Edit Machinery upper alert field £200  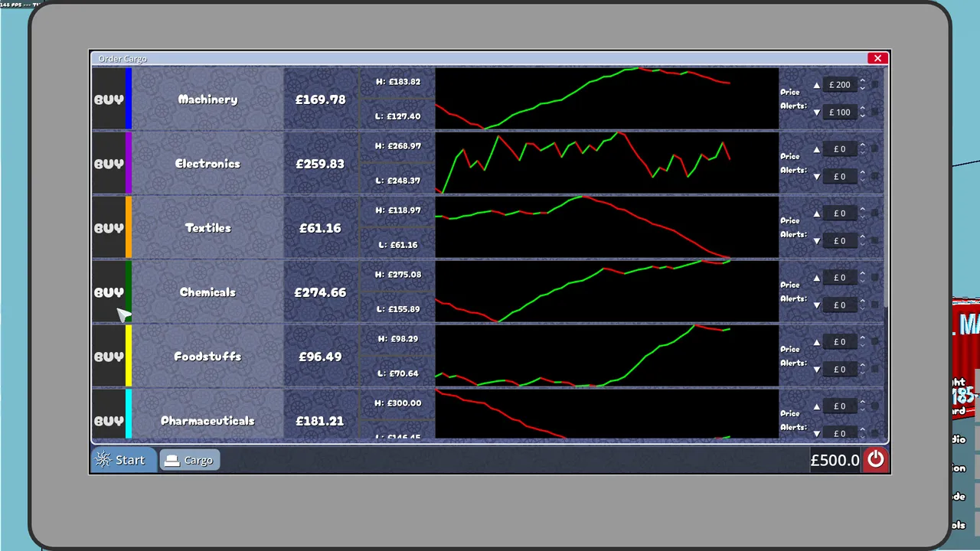tap(840, 85)
